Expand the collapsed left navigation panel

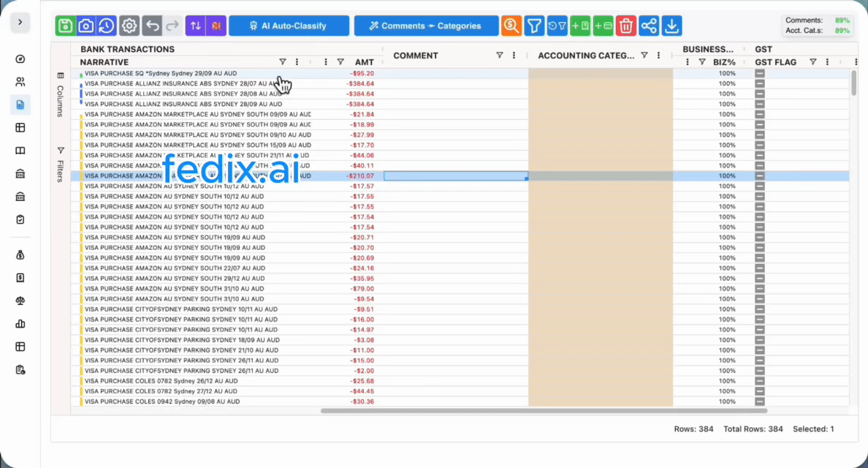coord(20,23)
